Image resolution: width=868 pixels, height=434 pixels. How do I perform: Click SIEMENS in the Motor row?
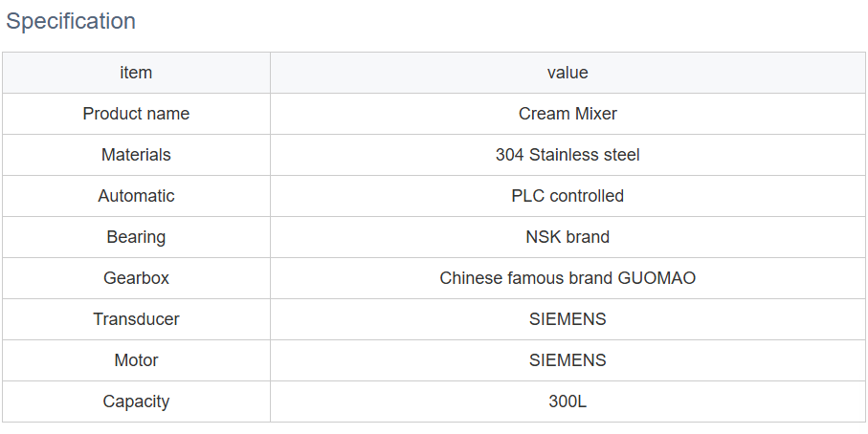pos(568,360)
